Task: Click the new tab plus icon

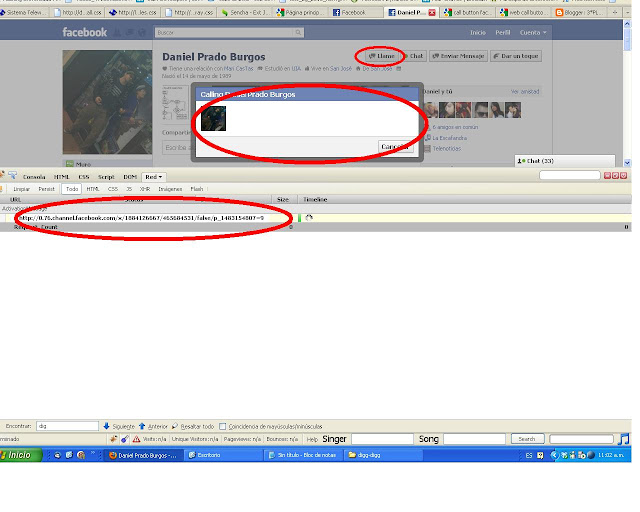Action: pyautogui.click(x=615, y=13)
